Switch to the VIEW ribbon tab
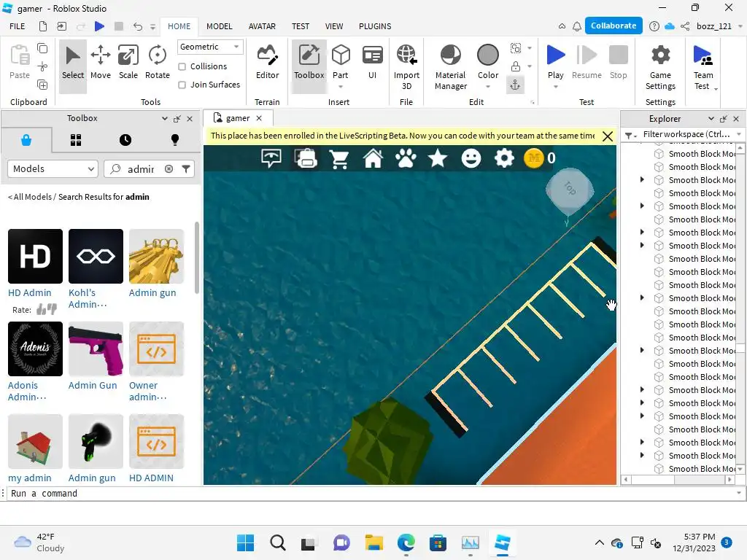The height and width of the screenshot is (560, 747). [x=334, y=26]
